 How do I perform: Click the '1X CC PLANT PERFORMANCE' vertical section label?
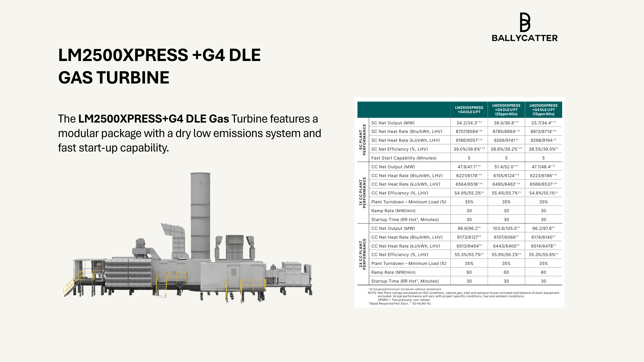pos(363,192)
